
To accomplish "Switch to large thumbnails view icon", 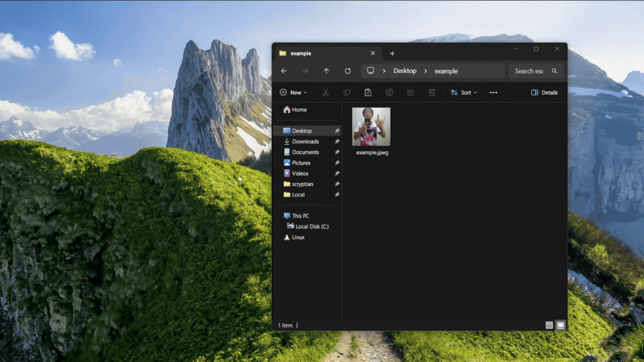I will coord(560,325).
